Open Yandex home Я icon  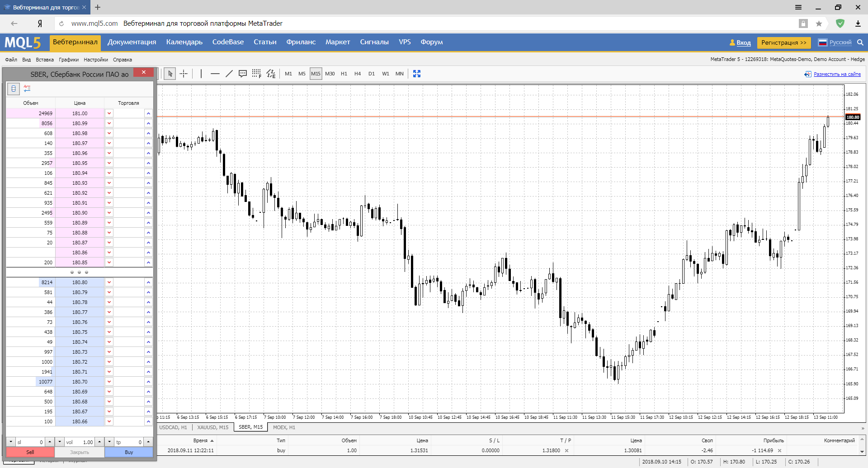coord(40,23)
